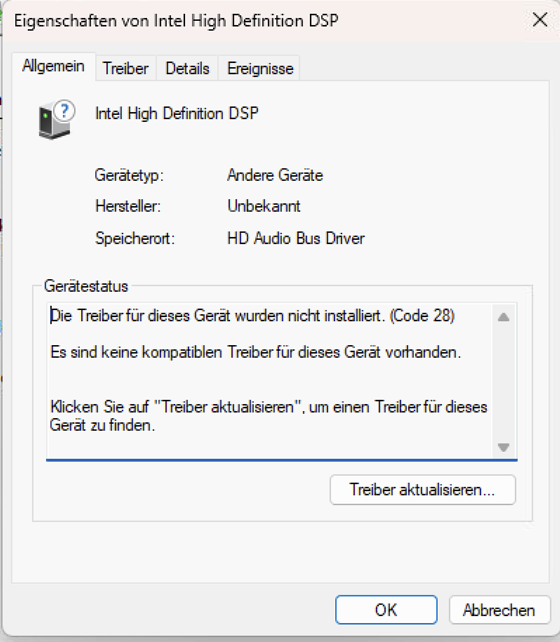
Task: Click the 'Hersteller:' label
Action: (x=128, y=206)
